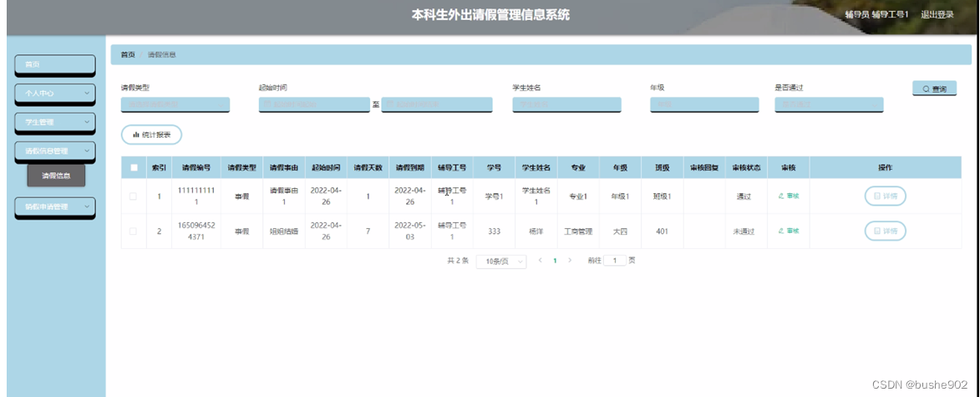Click the cell 1650964524371
This screenshot has width=980, height=397.
point(196,232)
